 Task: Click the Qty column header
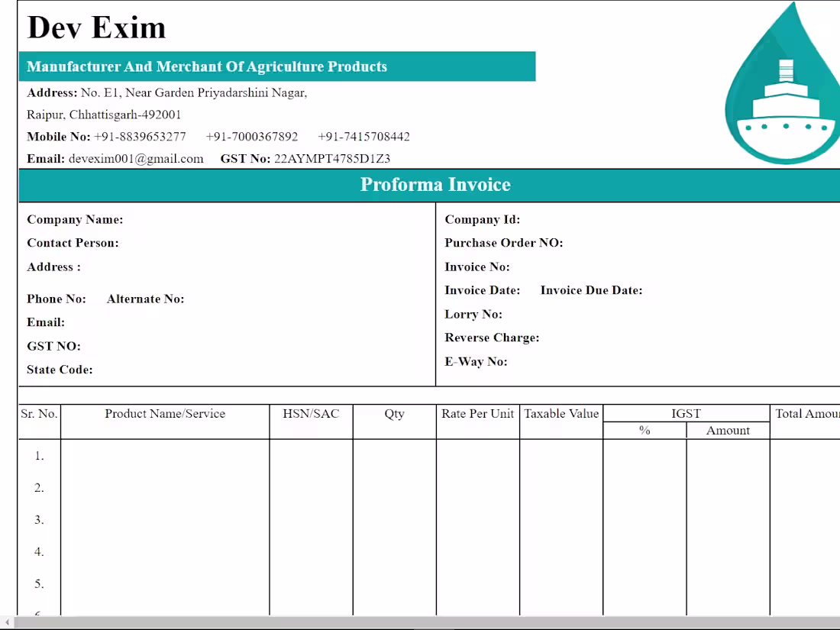pos(394,414)
